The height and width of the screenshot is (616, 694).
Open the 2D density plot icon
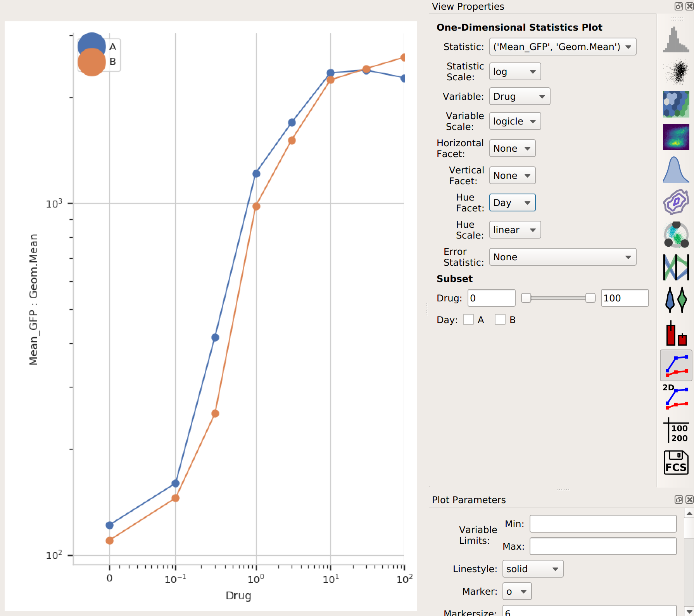[676, 137]
